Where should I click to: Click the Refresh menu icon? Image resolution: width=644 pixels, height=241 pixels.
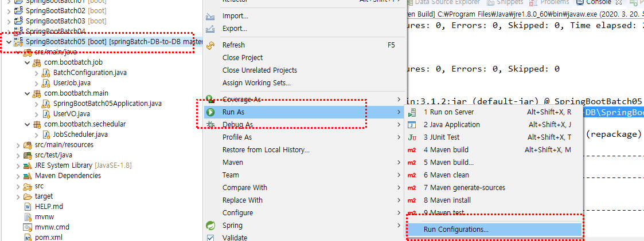pyautogui.click(x=210, y=45)
